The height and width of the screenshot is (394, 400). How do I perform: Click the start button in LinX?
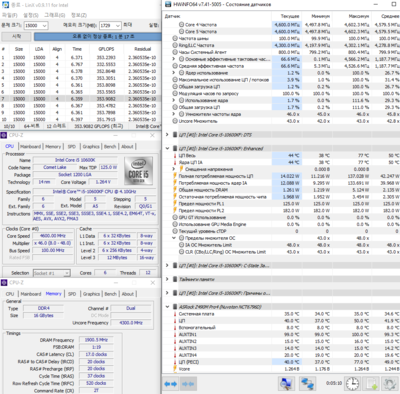click(x=16, y=37)
